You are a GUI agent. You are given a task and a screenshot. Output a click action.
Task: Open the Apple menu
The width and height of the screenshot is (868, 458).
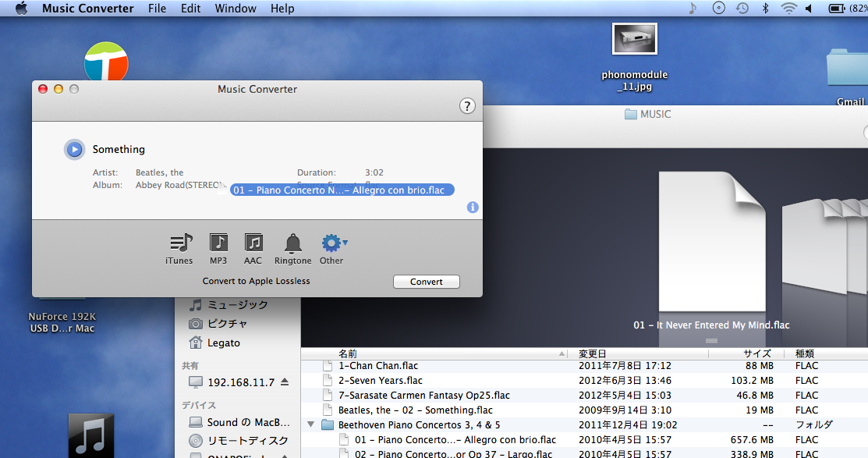21,9
